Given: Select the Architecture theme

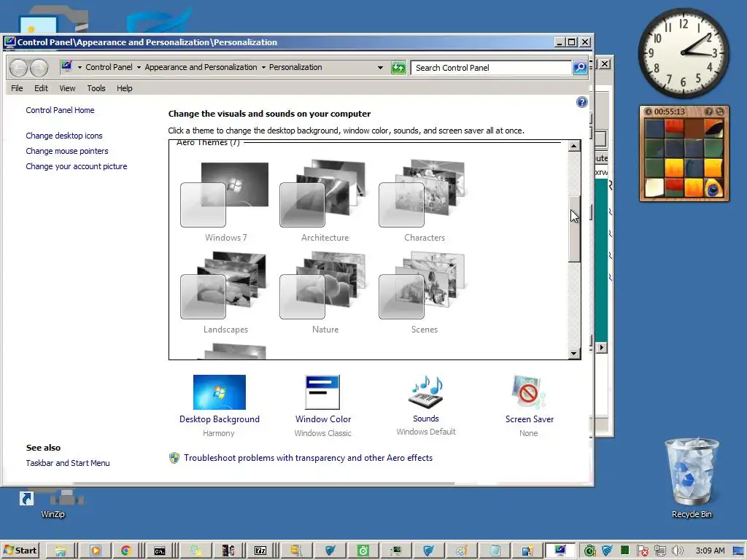Looking at the screenshot, I should (x=324, y=201).
